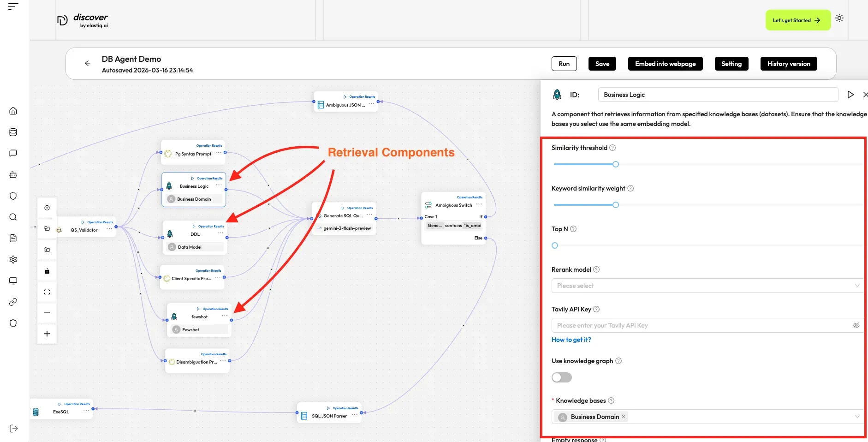868x442 pixels.
Task: Toggle Tavily API Key visibility eye icon
Action: tap(856, 325)
